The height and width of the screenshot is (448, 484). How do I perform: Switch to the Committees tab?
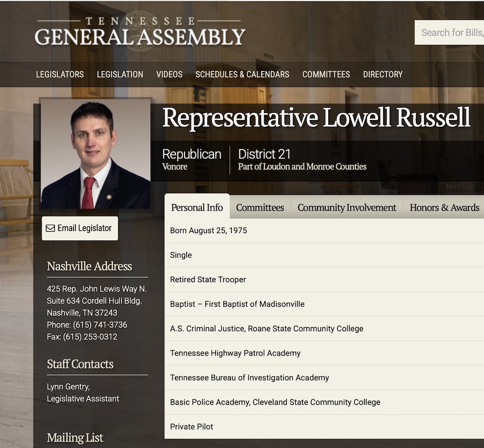click(260, 208)
